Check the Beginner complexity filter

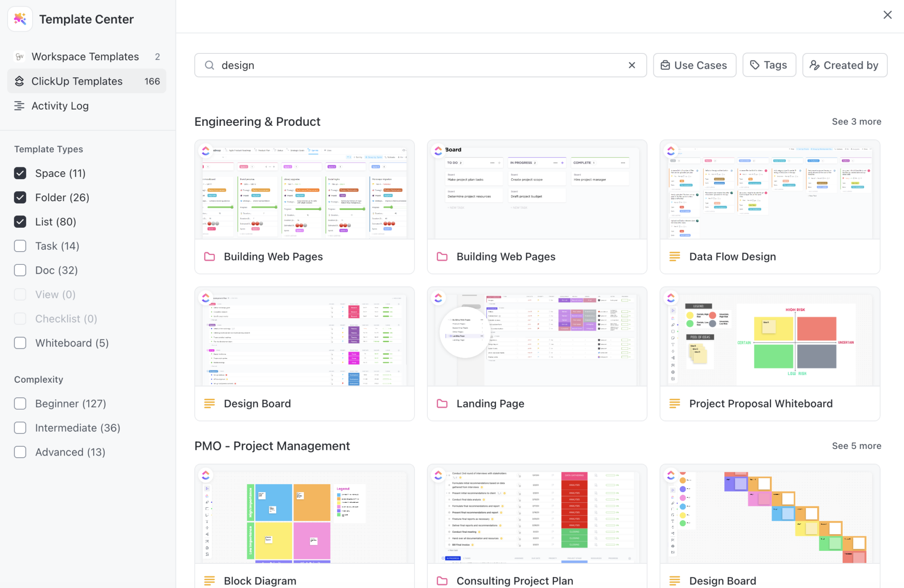(20, 403)
